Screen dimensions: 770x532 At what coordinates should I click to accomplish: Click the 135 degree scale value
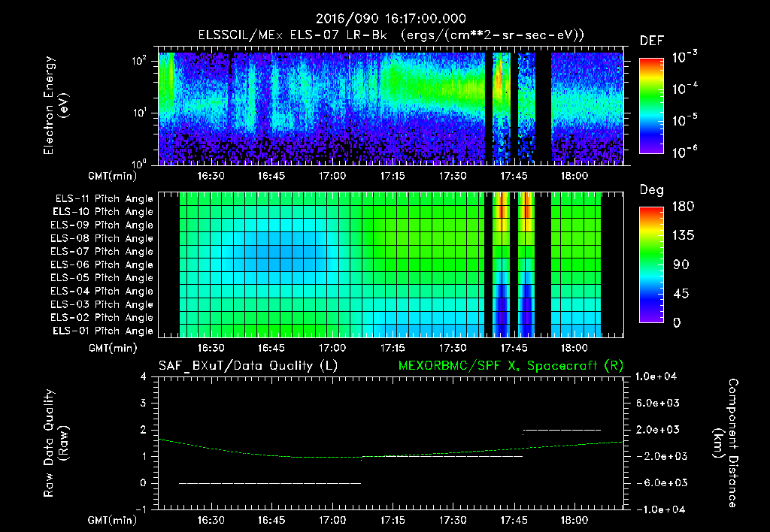click(x=683, y=236)
